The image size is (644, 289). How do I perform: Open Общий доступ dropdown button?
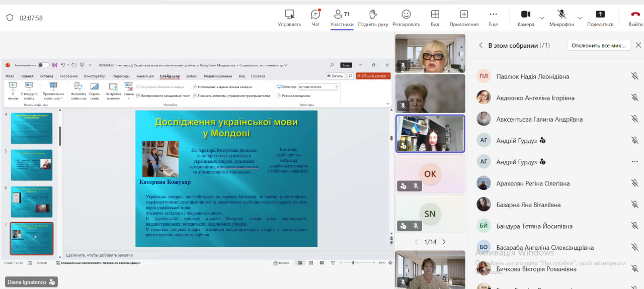coord(373,76)
